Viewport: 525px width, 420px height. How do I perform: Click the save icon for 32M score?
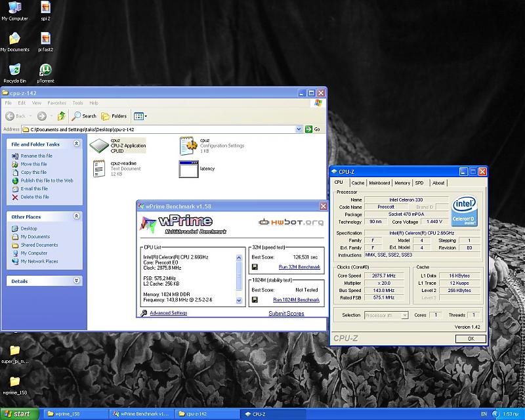coord(255,267)
